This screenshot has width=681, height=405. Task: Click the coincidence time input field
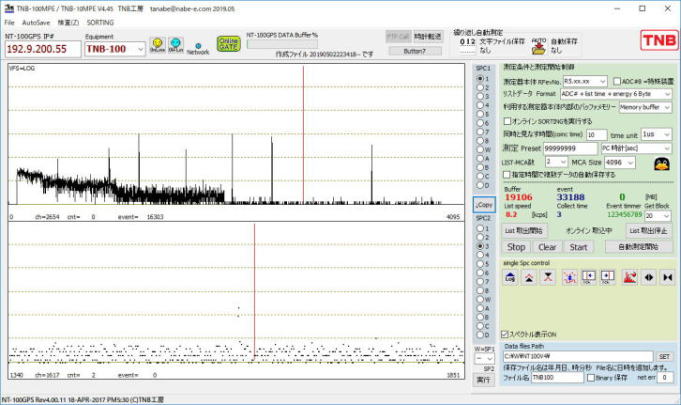tap(596, 135)
